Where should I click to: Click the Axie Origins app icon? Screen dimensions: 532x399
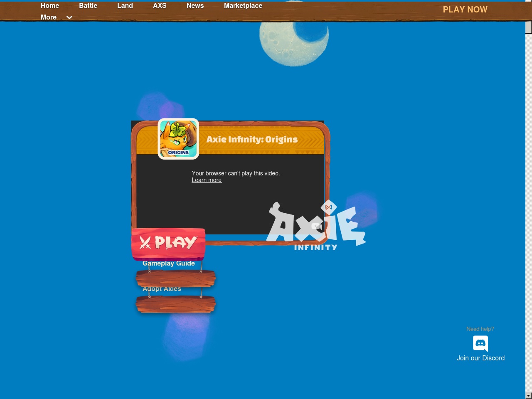(178, 139)
